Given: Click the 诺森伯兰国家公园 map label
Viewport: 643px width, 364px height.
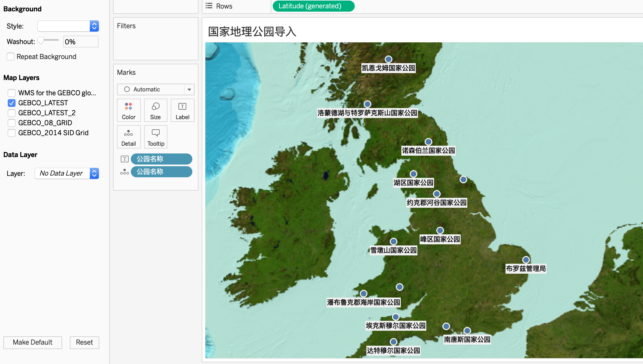Looking at the screenshot, I should [x=428, y=151].
